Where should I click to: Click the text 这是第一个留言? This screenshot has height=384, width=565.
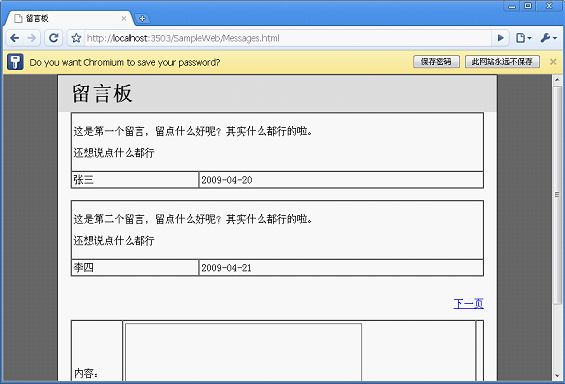(x=108, y=131)
